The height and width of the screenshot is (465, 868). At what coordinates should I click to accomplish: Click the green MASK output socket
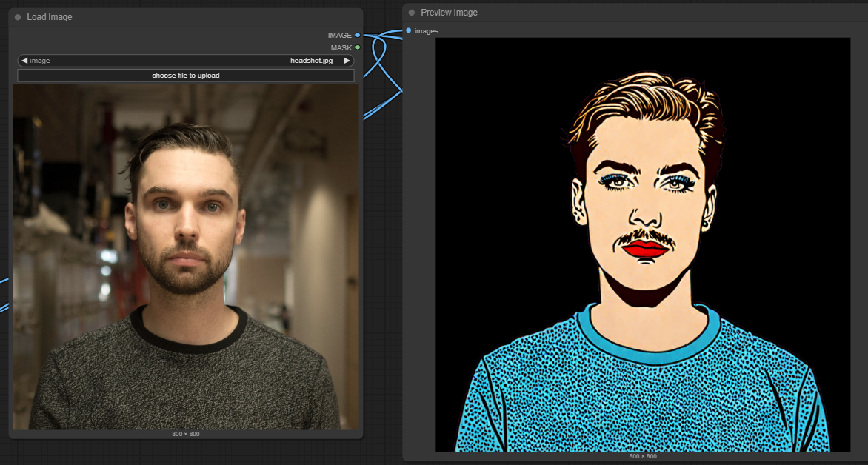pos(358,47)
